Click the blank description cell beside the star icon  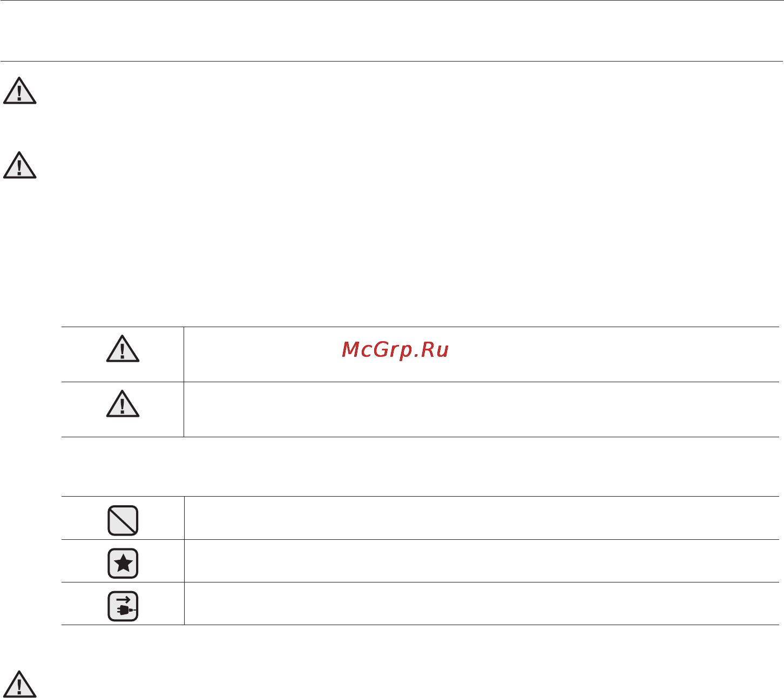tap(482, 561)
